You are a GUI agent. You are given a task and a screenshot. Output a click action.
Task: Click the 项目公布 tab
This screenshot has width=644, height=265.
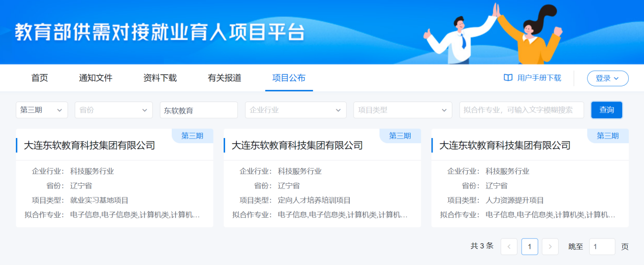tap(289, 78)
